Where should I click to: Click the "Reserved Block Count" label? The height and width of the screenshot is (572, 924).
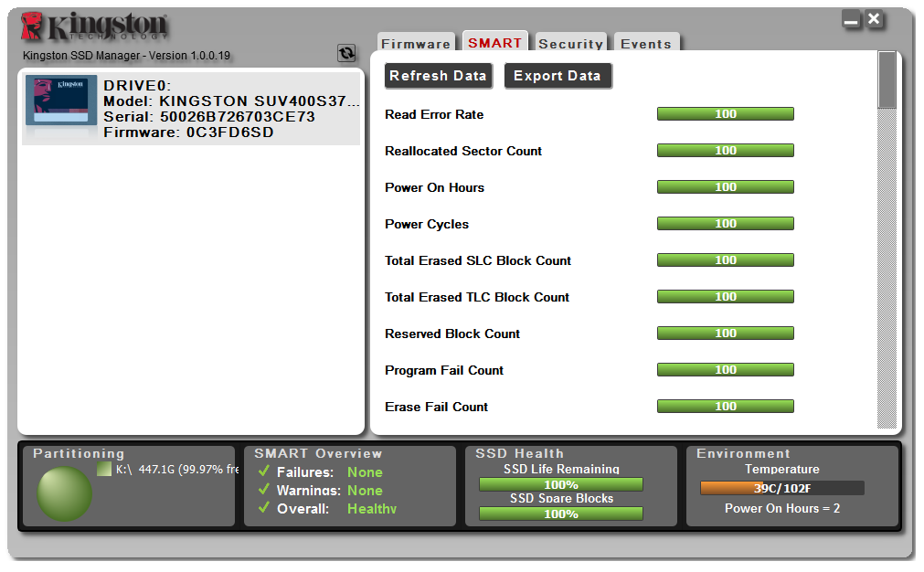point(452,334)
